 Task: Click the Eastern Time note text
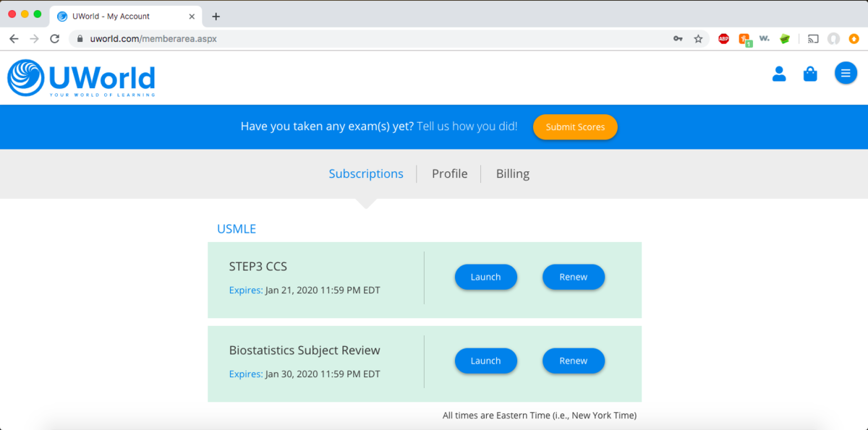pyautogui.click(x=540, y=416)
